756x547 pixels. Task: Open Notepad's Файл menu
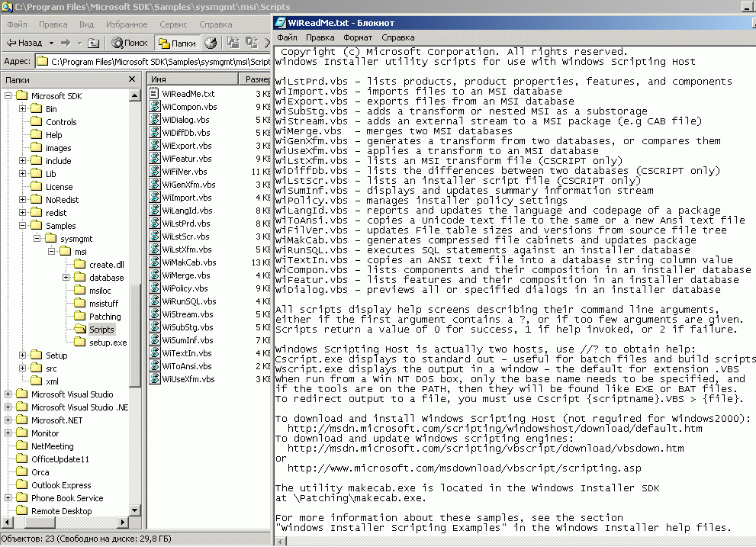pos(287,37)
